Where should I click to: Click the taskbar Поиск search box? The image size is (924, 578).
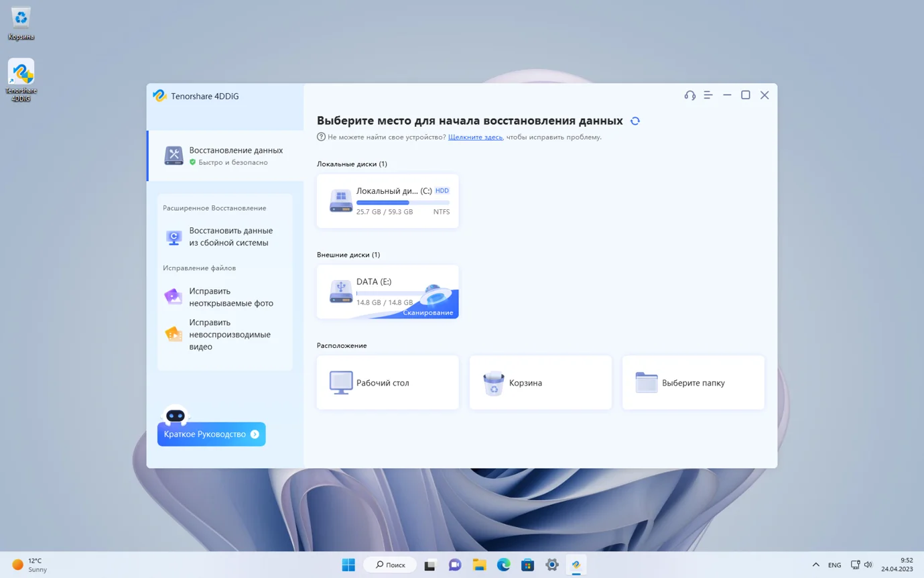[x=390, y=565]
